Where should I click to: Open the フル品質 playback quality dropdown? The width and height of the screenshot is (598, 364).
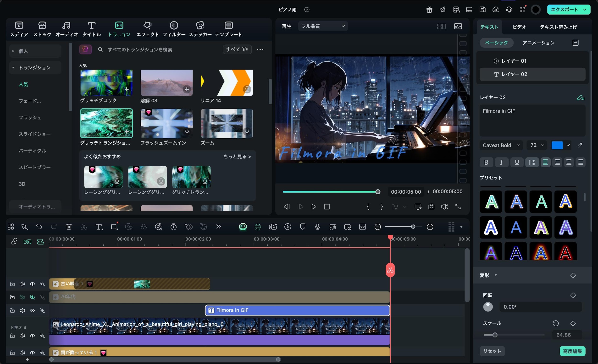(x=323, y=26)
